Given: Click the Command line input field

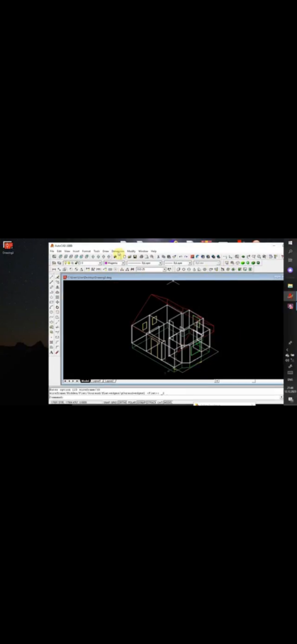Looking at the screenshot, I should 164,397.
